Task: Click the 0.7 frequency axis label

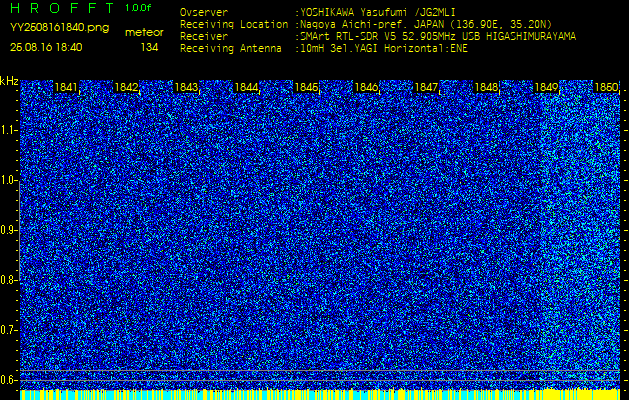Action: pyautogui.click(x=8, y=330)
